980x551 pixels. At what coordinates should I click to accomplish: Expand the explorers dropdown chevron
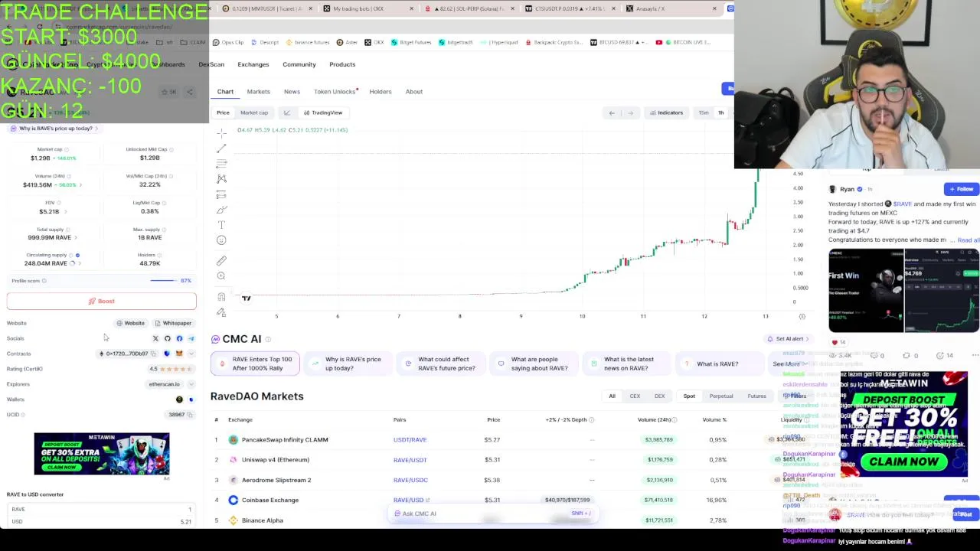pyautogui.click(x=191, y=384)
